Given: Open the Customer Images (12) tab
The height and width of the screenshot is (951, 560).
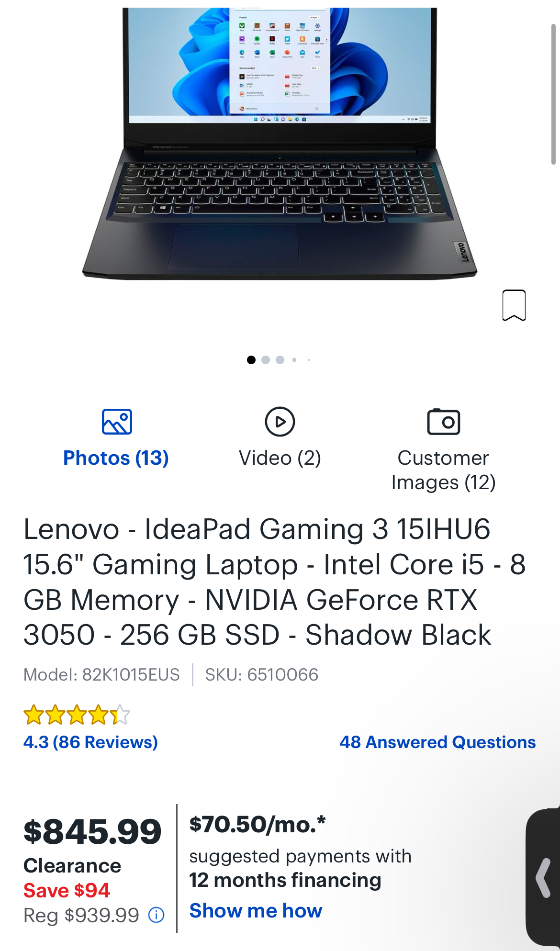Looking at the screenshot, I should coord(443,470).
